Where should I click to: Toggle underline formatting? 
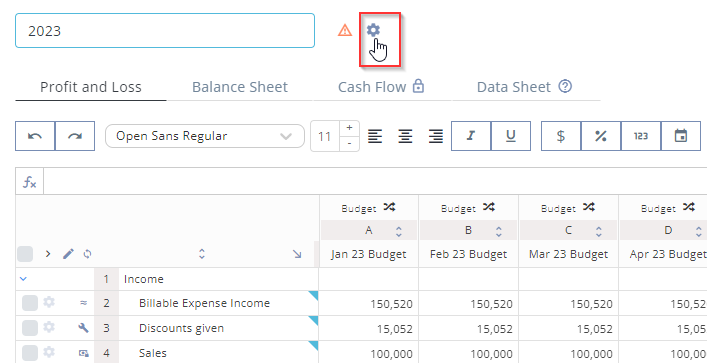pos(510,136)
